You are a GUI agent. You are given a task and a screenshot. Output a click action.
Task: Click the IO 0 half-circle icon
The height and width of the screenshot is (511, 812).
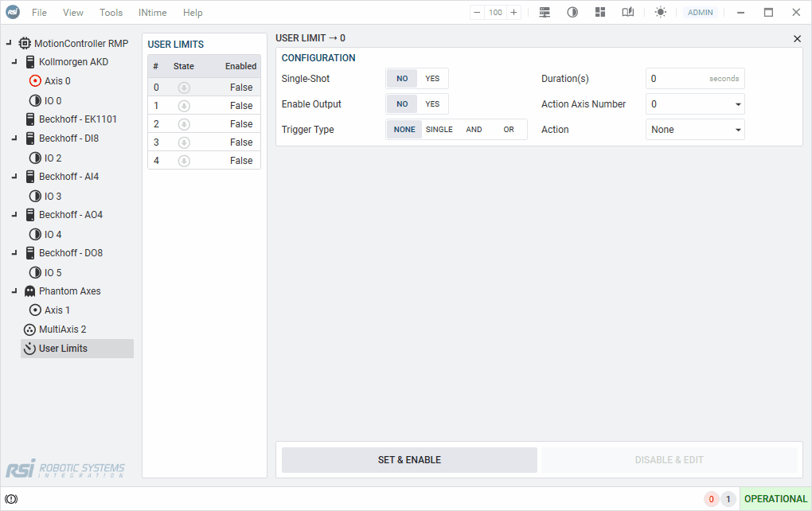35,100
